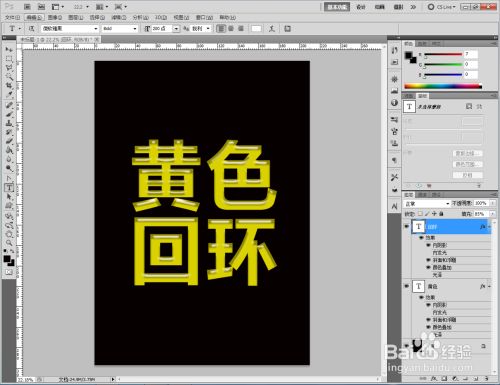Toggle 内阴影 effect on the 黄色 layer

(429, 305)
